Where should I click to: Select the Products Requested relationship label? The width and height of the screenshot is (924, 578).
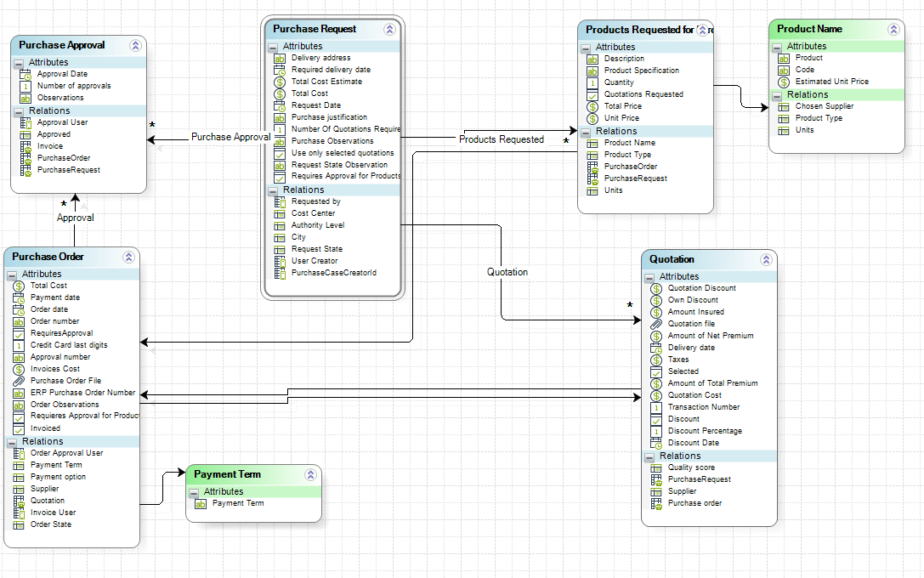click(502, 139)
